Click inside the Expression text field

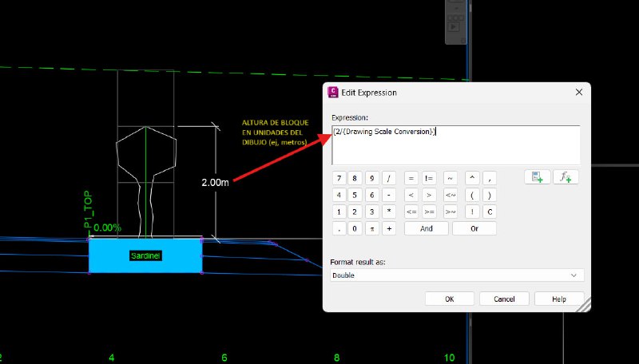pos(456,145)
